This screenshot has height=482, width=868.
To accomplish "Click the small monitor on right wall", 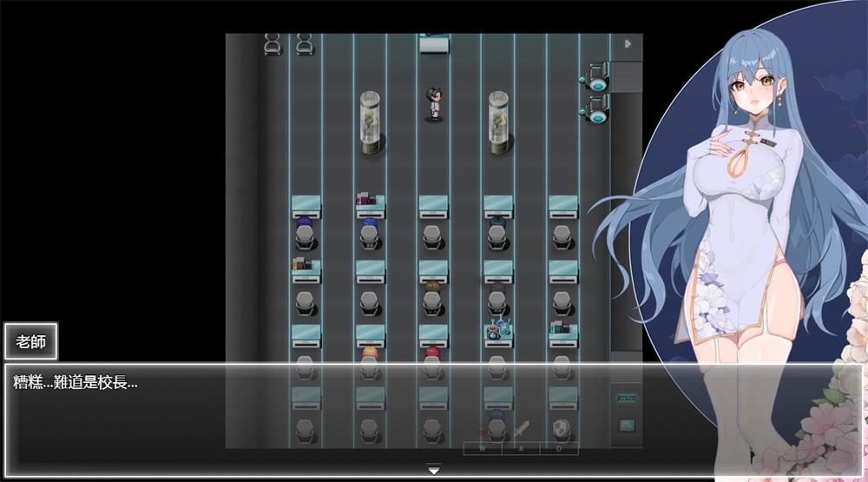I will tap(626, 425).
